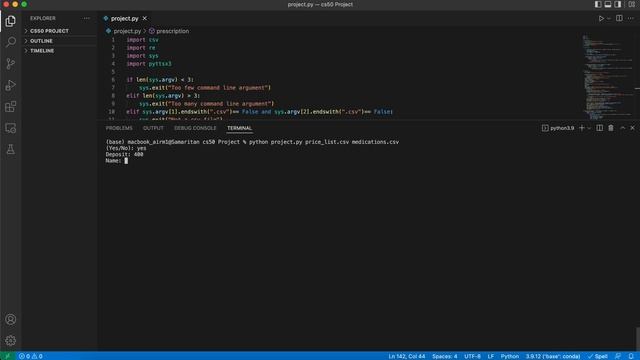Viewport: 640px width, 360px height.
Task: Open the Explorer view in activity bar
Action: (x=11, y=21)
